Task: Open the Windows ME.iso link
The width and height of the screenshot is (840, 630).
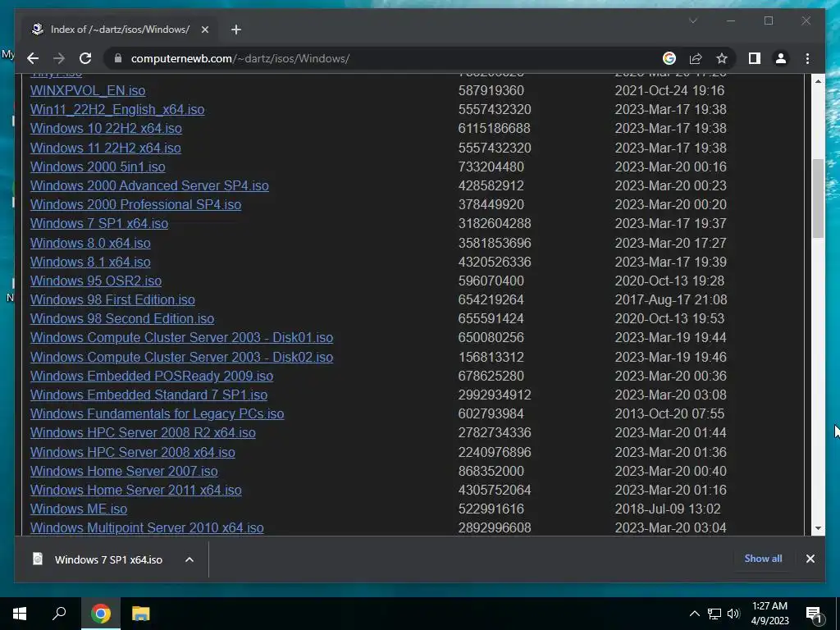Action: pyautogui.click(x=79, y=509)
